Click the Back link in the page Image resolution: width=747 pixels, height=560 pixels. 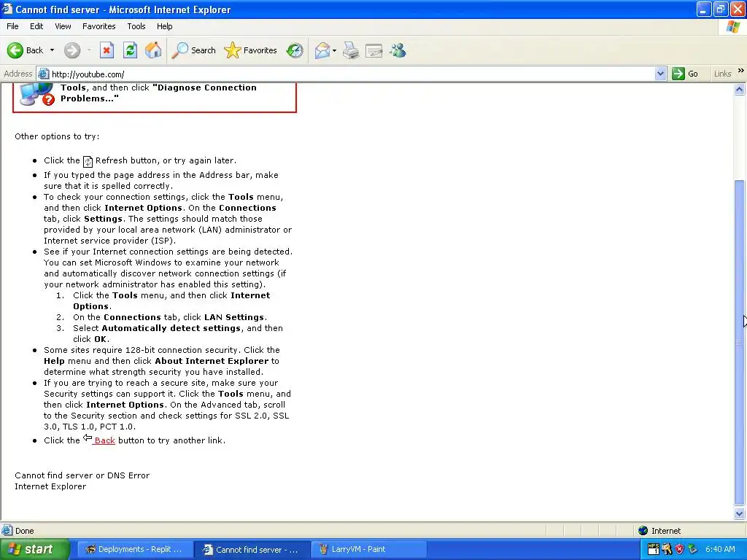104,440
